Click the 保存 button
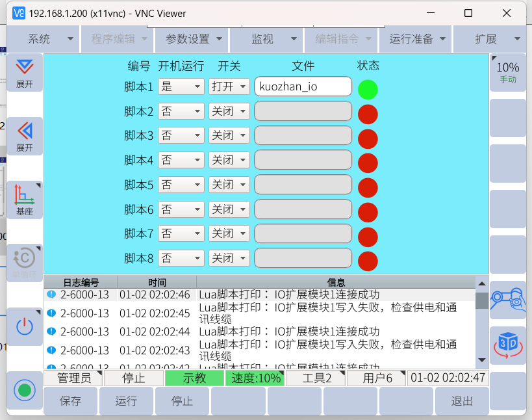 pyautogui.click(x=70, y=401)
